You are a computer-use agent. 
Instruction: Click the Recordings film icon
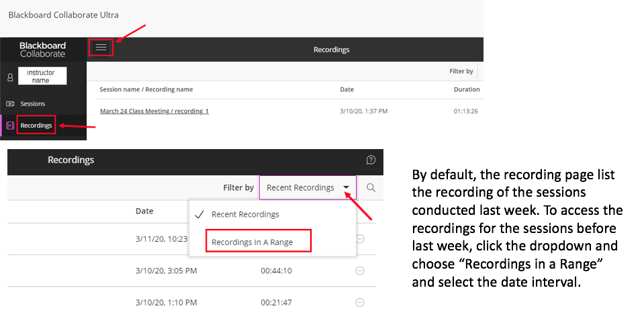coord(10,126)
